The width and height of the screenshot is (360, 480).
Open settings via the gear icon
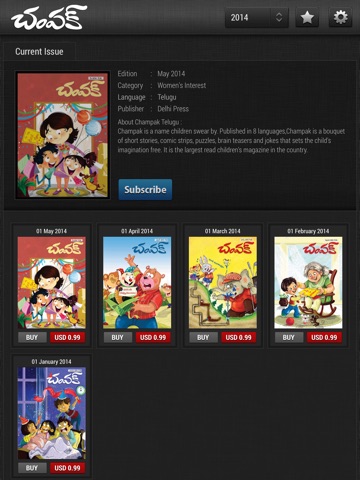point(340,17)
